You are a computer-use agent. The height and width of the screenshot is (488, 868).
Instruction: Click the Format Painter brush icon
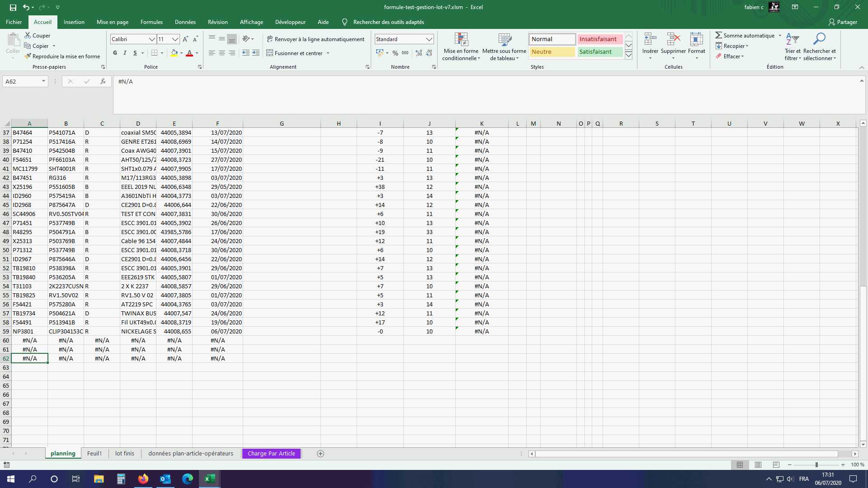[28, 56]
